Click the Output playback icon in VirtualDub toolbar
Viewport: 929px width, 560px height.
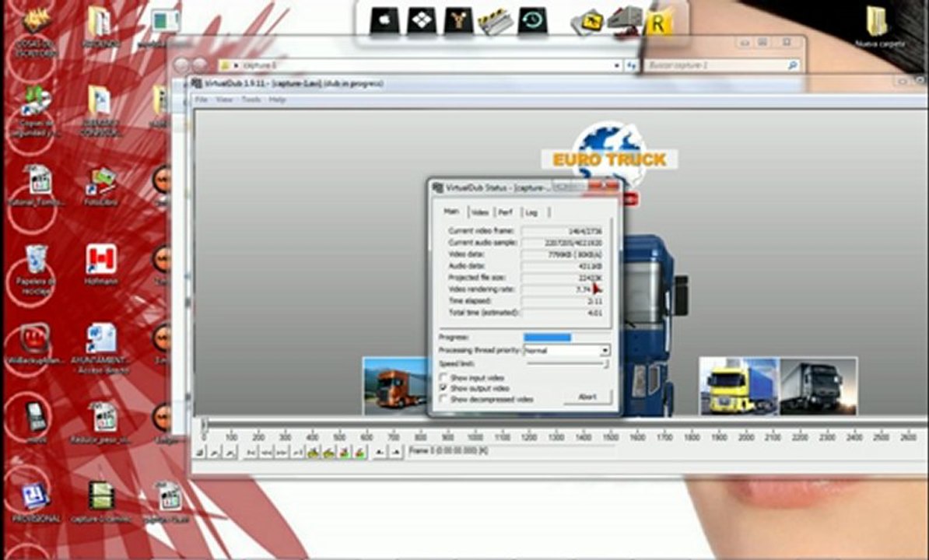point(230,452)
